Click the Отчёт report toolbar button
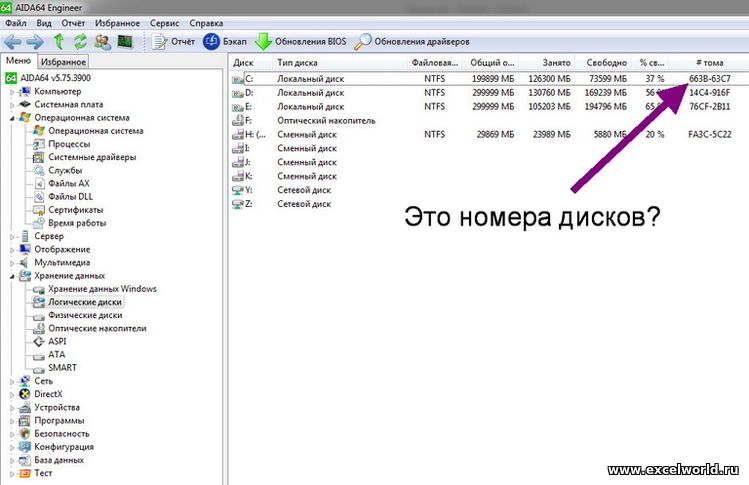This screenshot has width=749, height=485. point(173,42)
